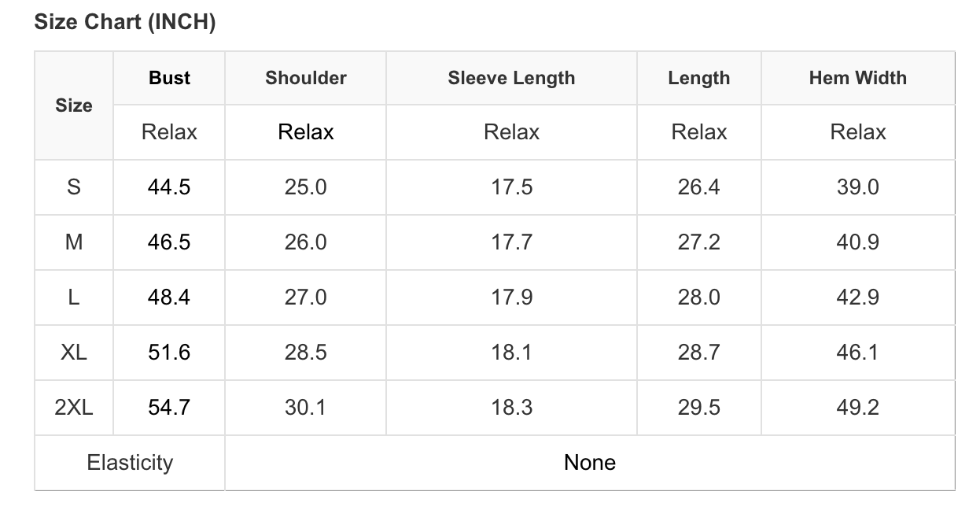The image size is (980, 521).
Task: Click the Size header cell
Action: point(74,105)
